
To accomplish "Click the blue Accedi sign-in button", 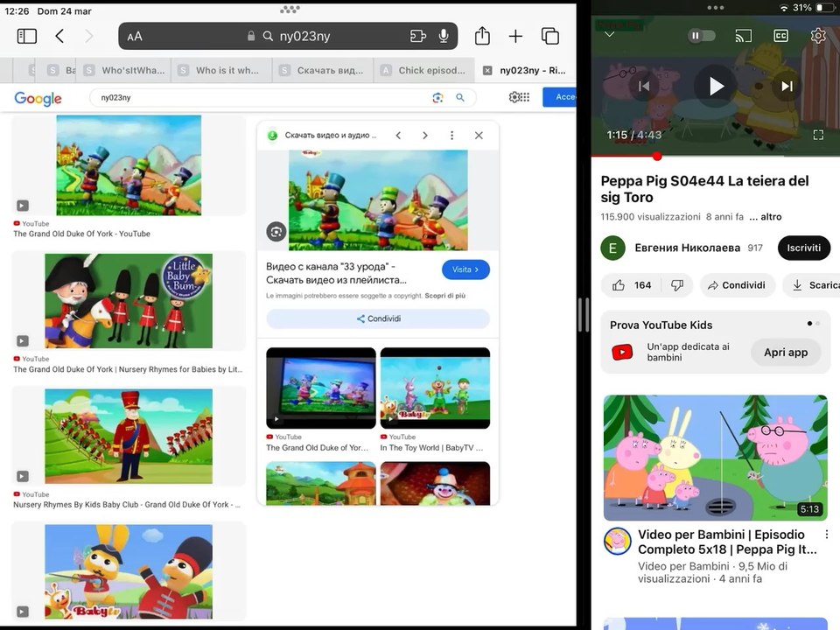I will pyautogui.click(x=560, y=97).
